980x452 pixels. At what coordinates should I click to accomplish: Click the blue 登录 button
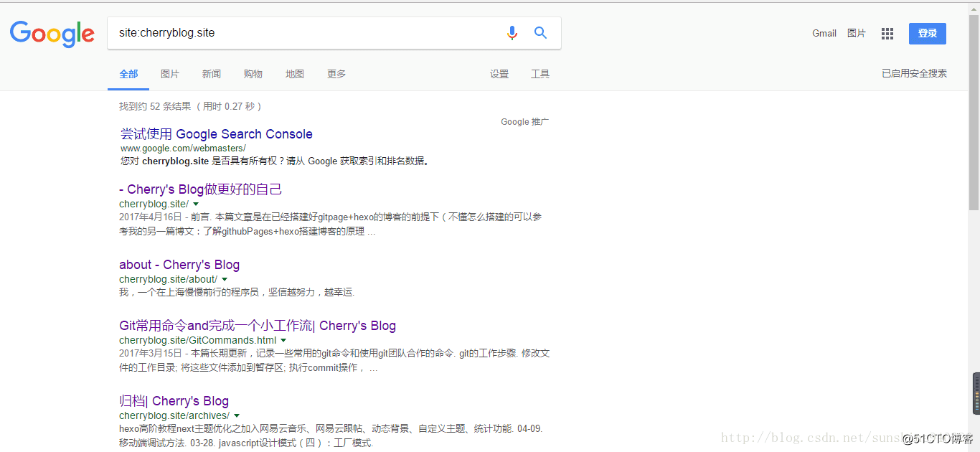tap(928, 34)
